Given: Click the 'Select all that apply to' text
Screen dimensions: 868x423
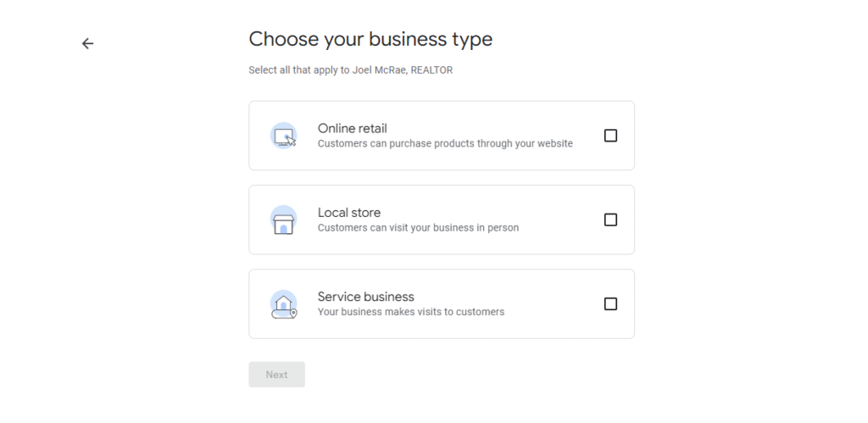Looking at the screenshot, I should 299,70.
